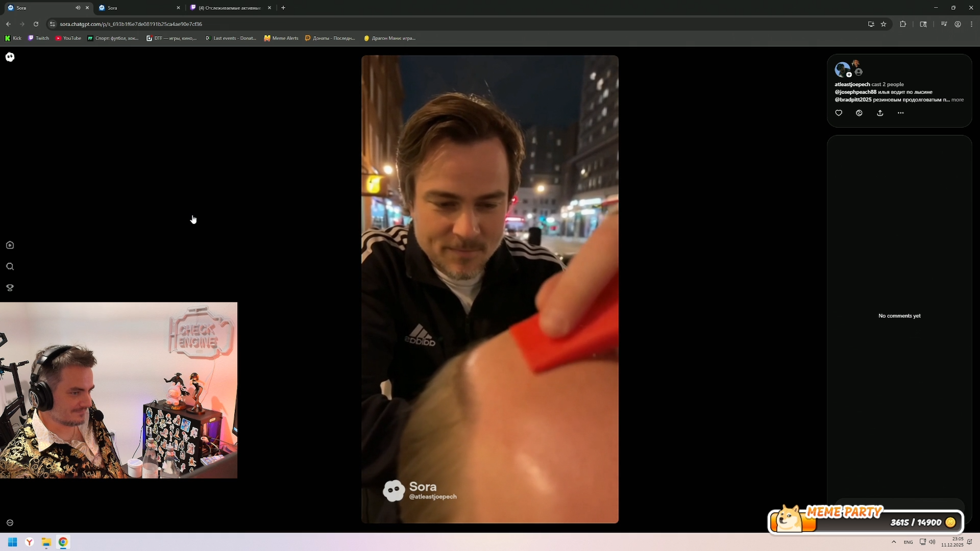Open the @bradpitt2025 mention link
The height and width of the screenshot is (551, 980).
853,100
